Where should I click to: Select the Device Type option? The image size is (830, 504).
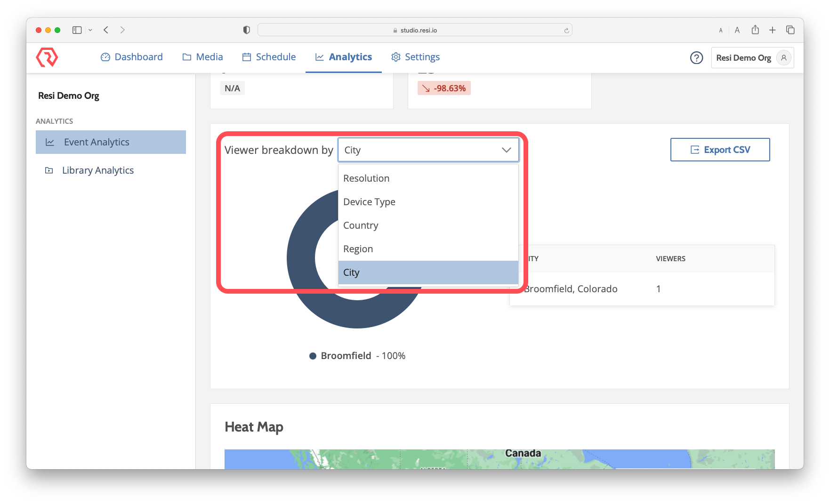369,201
